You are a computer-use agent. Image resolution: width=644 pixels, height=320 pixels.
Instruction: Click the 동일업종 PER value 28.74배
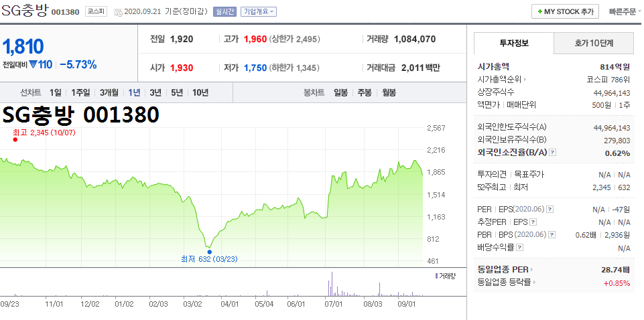click(615, 270)
